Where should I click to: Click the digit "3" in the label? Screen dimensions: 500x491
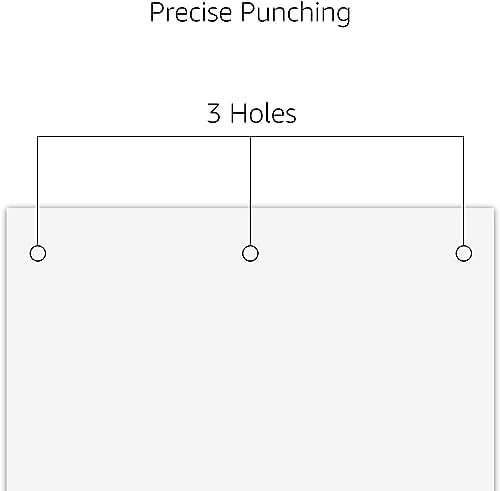click(x=214, y=113)
